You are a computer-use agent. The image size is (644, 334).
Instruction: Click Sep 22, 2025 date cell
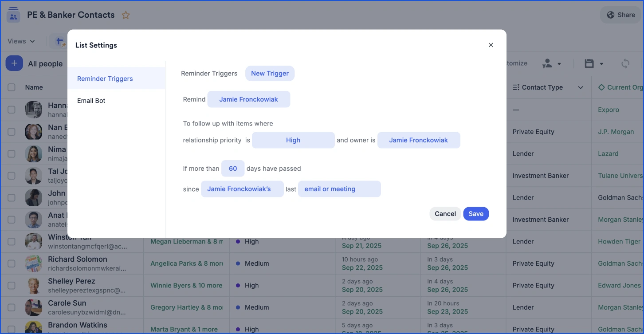[x=361, y=267]
